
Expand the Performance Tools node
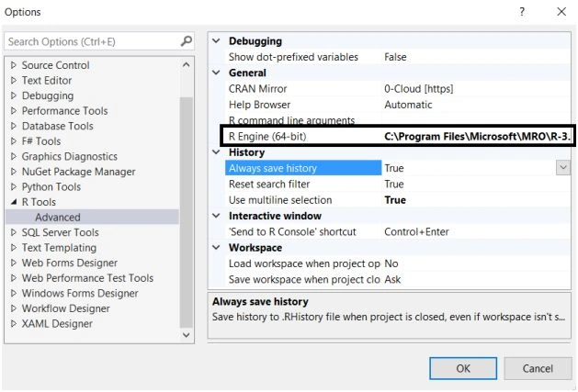(x=14, y=110)
